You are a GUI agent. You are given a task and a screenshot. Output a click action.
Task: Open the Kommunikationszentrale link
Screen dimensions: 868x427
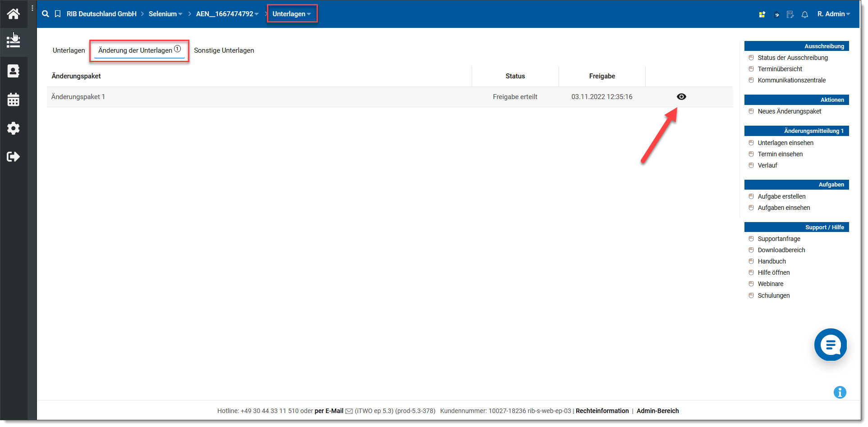[791, 80]
